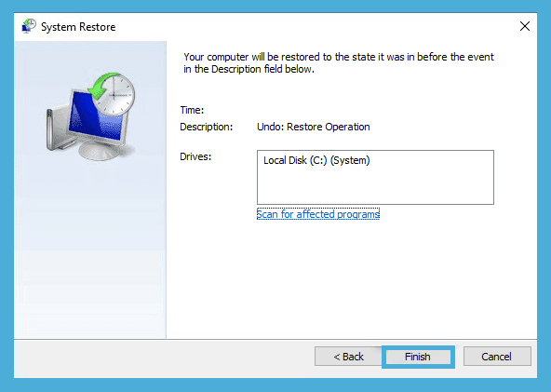Click the Time: label

[192, 110]
